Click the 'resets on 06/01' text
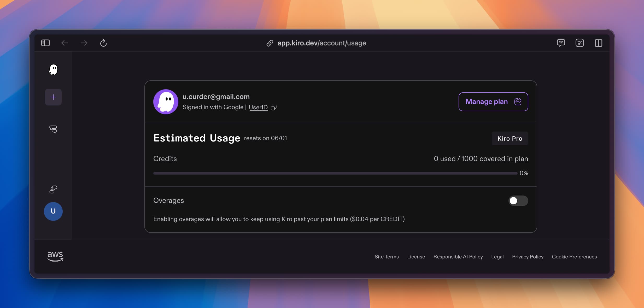The height and width of the screenshot is (308, 644). (x=265, y=138)
